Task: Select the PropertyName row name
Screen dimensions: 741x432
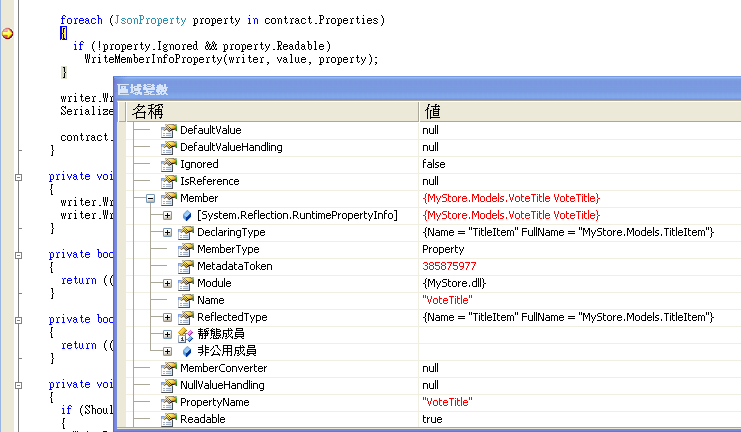Action: click(215, 402)
